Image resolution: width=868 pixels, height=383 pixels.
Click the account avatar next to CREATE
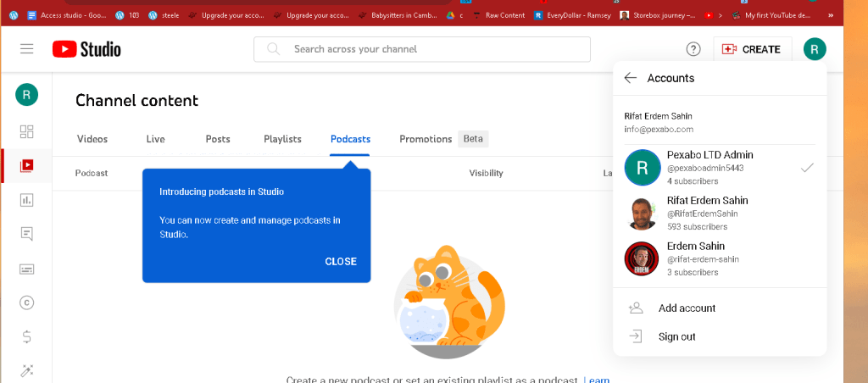[815, 49]
